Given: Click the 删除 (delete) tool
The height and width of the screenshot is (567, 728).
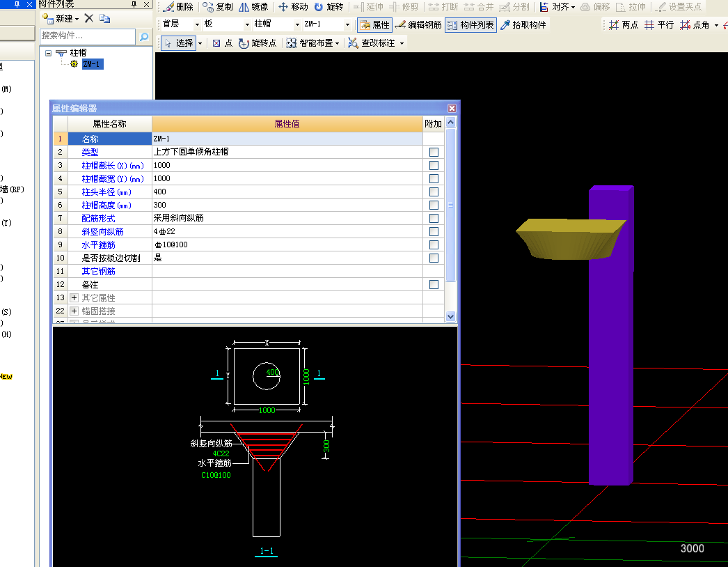Looking at the screenshot, I should tap(177, 7).
